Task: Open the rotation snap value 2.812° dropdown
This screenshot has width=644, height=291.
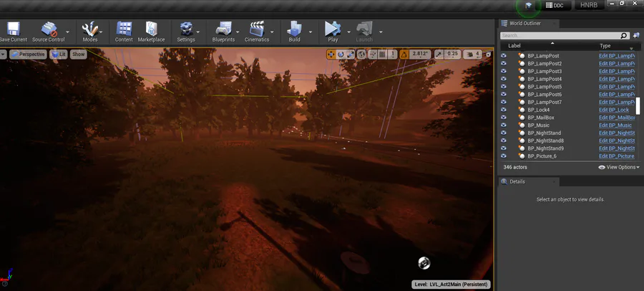Action: coord(420,54)
